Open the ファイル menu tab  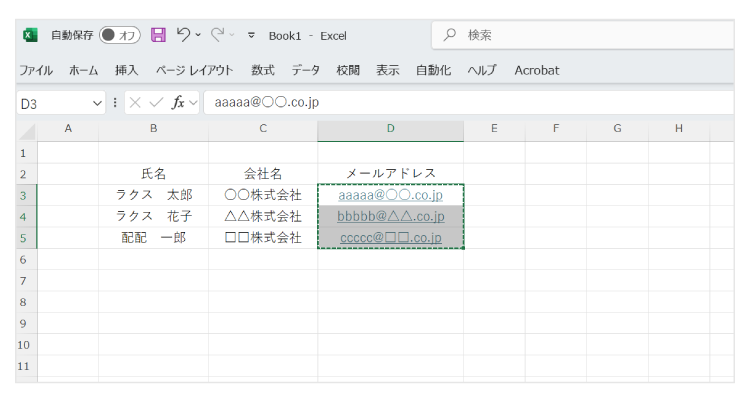coord(36,70)
